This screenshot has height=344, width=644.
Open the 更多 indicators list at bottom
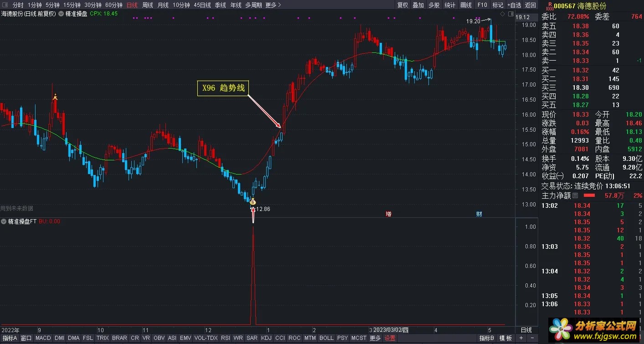[x=375, y=338]
